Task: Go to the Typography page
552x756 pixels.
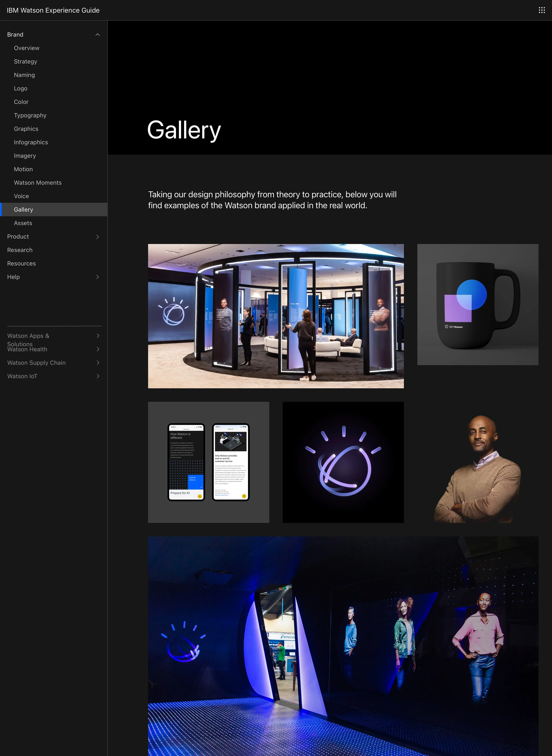Action: 30,116
